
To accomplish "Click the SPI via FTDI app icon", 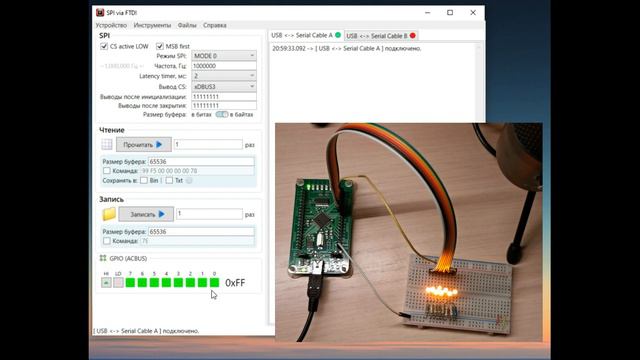I will tap(100, 13).
